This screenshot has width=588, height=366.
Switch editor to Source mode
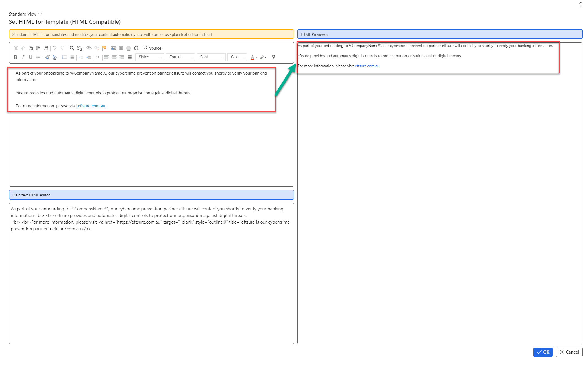coord(152,48)
